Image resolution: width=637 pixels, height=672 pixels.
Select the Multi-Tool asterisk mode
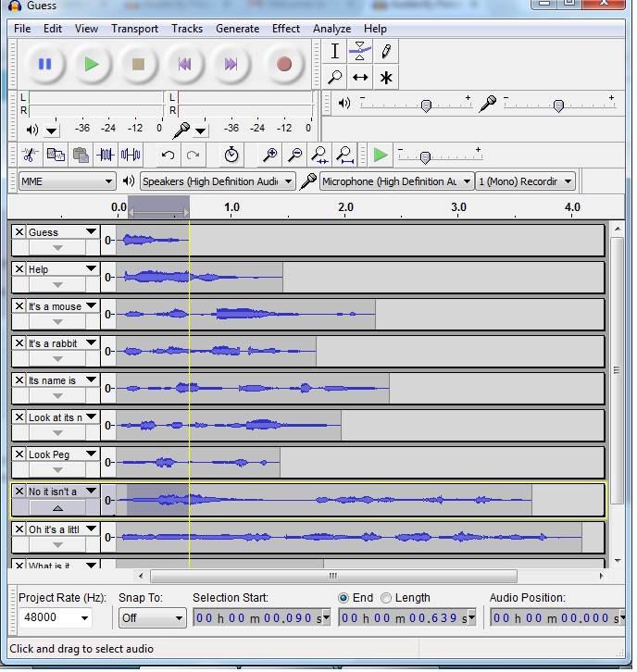point(386,77)
